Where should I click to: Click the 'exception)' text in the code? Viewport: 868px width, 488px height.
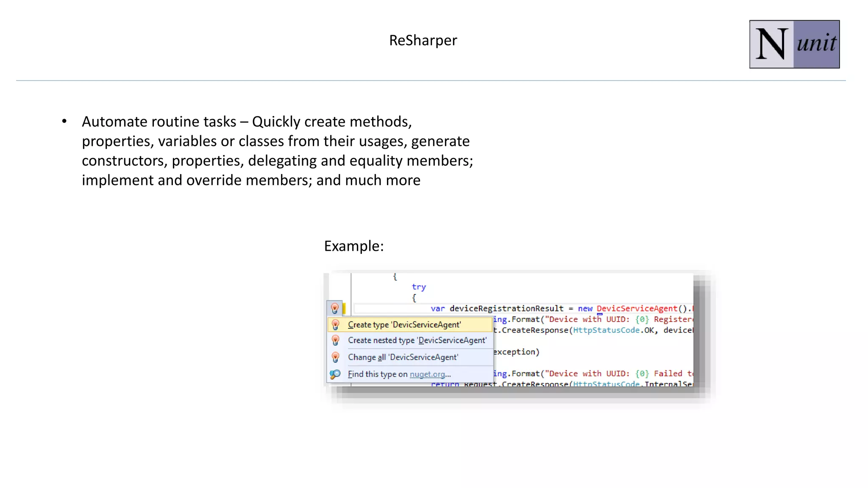(516, 352)
